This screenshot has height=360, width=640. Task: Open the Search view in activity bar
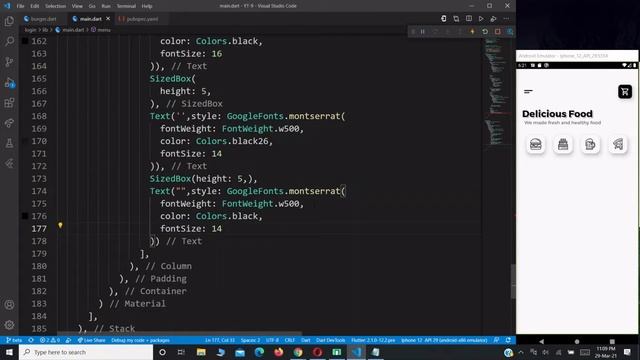pyautogui.click(x=9, y=41)
